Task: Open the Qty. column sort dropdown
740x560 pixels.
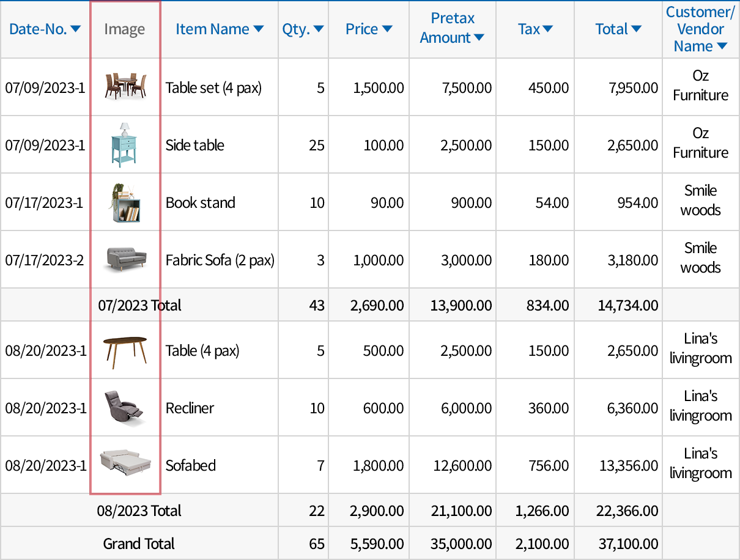Action: [318, 29]
